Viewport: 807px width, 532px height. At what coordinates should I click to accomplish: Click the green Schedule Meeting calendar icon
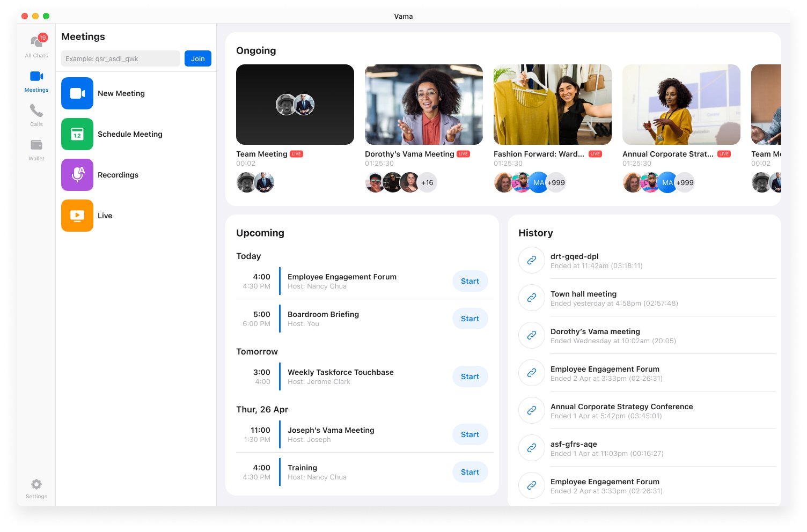click(77, 134)
